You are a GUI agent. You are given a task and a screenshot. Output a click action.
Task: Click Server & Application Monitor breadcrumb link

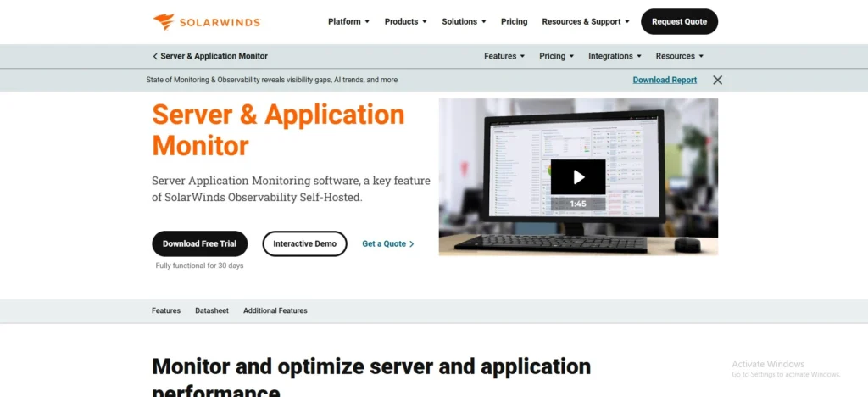214,56
